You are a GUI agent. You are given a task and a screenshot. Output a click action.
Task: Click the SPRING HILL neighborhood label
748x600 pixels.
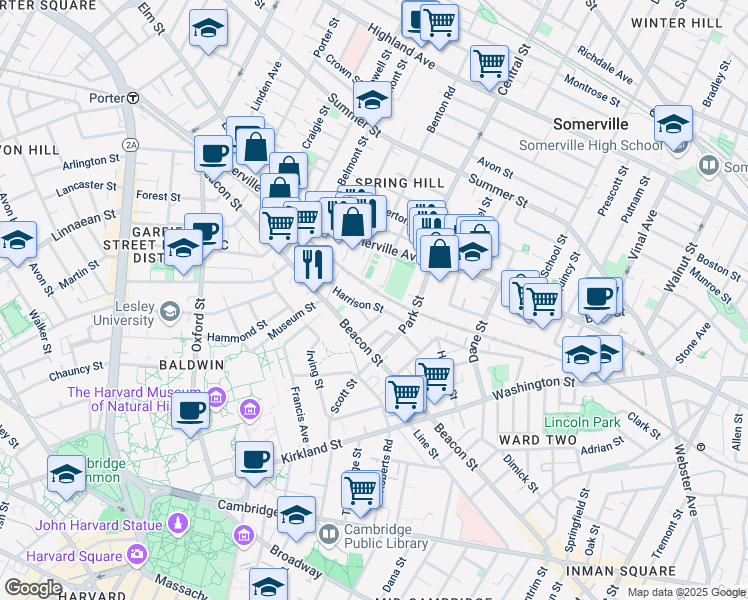[400, 183]
